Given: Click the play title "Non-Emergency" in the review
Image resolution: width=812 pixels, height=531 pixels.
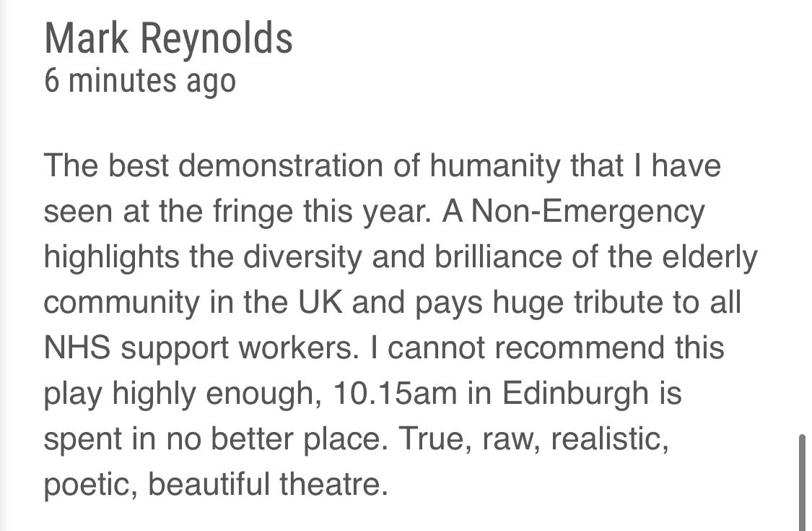Looking at the screenshot, I should (x=588, y=212).
